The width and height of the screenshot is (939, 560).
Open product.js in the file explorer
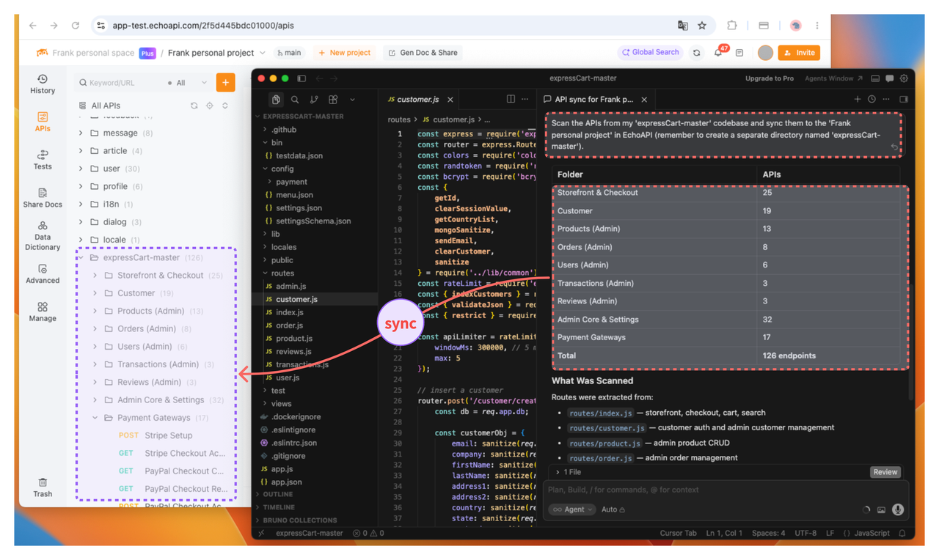coord(294,339)
